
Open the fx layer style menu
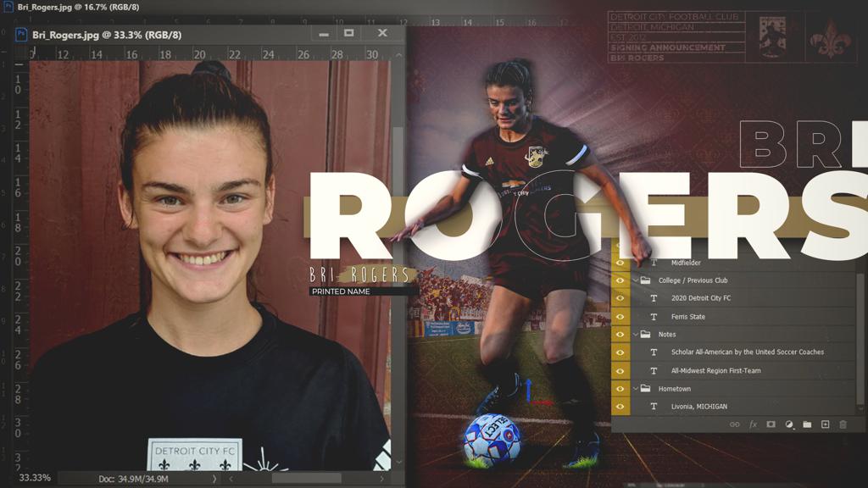tap(753, 424)
